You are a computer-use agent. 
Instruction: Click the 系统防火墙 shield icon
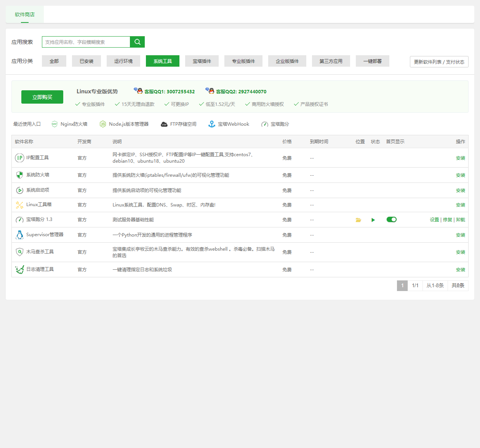pyautogui.click(x=19, y=175)
